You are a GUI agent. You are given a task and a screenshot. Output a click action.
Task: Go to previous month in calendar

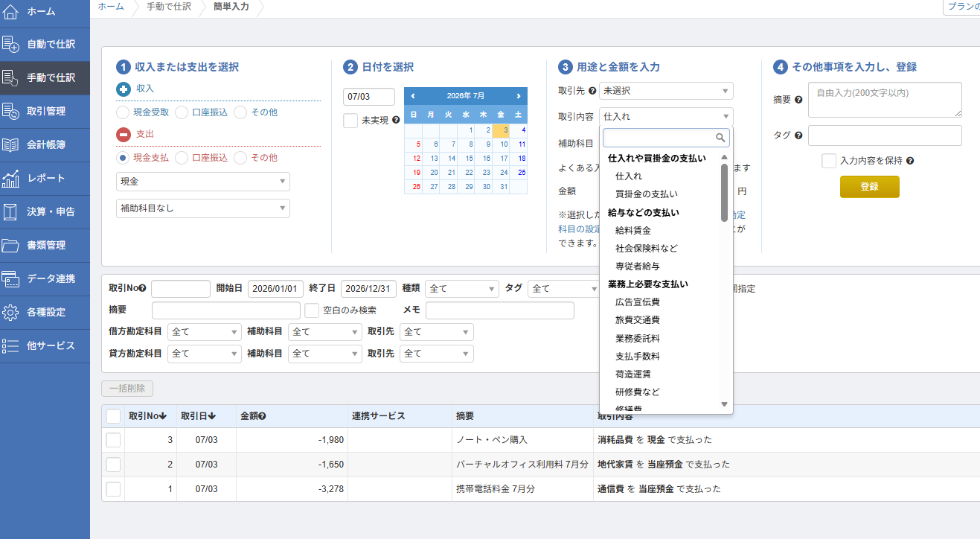(413, 96)
